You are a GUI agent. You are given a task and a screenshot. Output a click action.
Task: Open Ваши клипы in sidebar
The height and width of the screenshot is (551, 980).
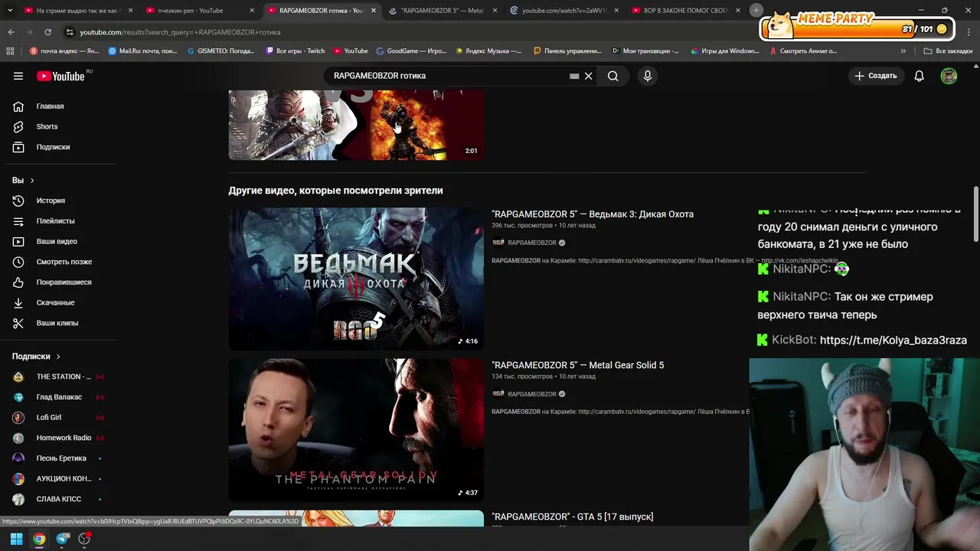(58, 323)
